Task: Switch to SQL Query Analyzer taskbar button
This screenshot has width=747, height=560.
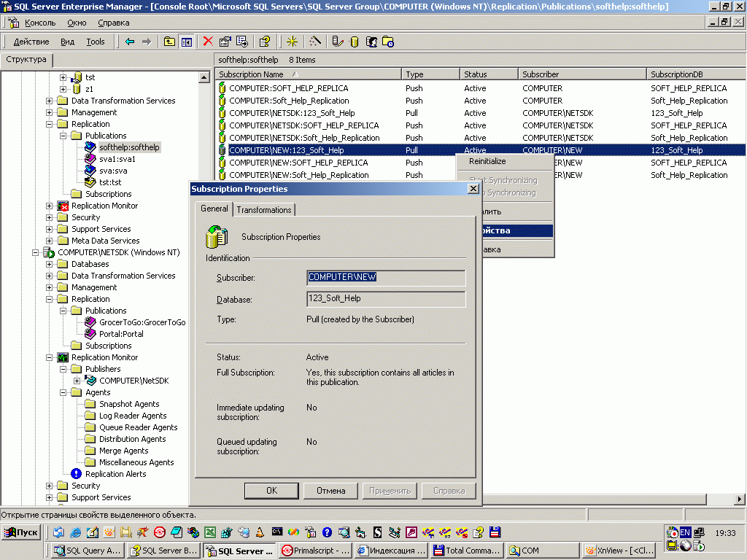Action: point(88,551)
